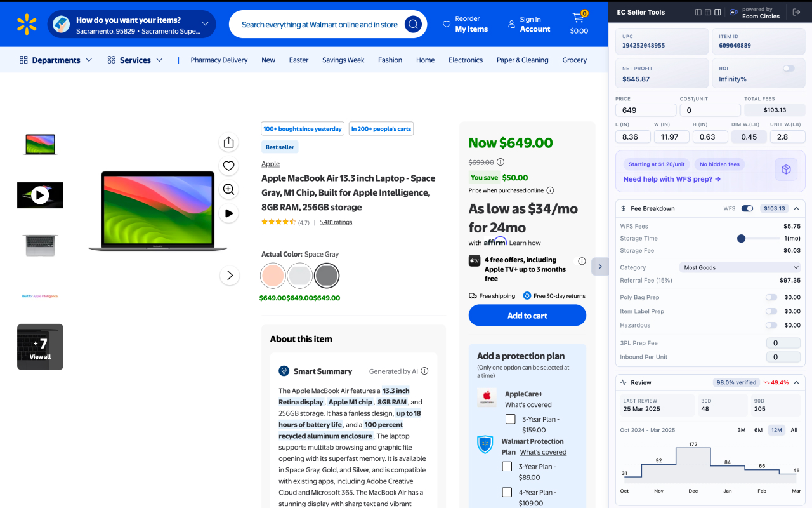
Task: Click the sign-out icon in EC Seller Tools
Action: (x=796, y=12)
